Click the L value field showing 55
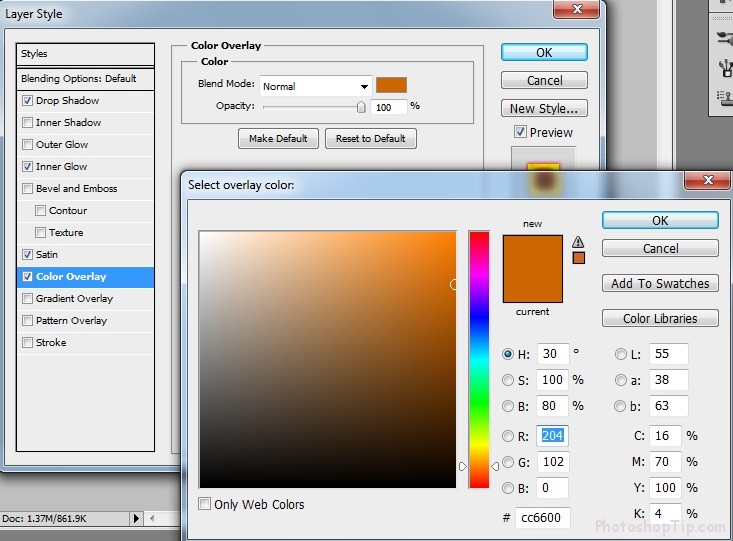 (668, 354)
